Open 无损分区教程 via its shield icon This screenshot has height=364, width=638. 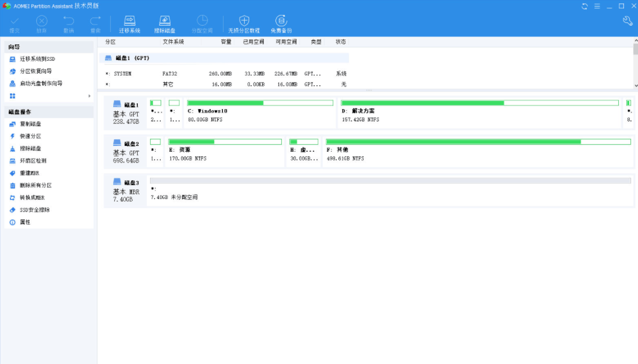coord(244,22)
